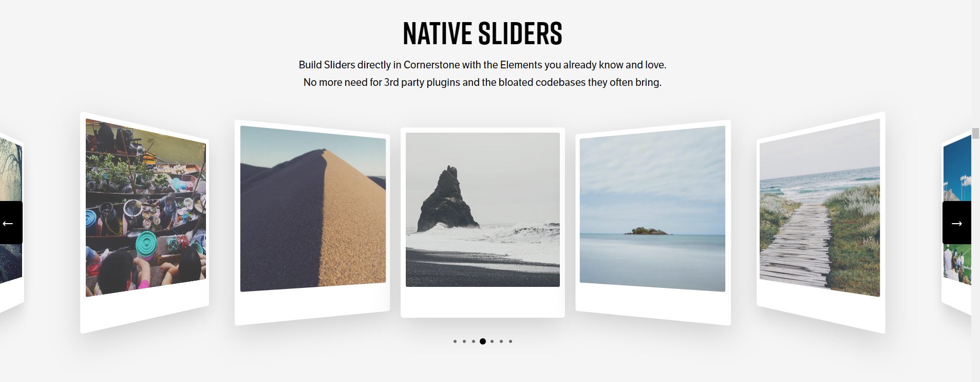Viewport: 980px width, 382px height.
Task: Click the next slide right arrow
Action: click(x=956, y=223)
